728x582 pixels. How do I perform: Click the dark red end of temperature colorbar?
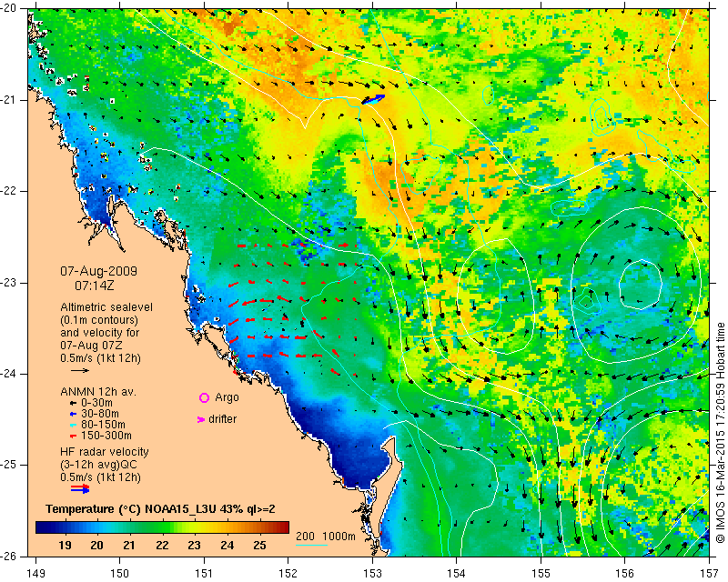(x=284, y=527)
